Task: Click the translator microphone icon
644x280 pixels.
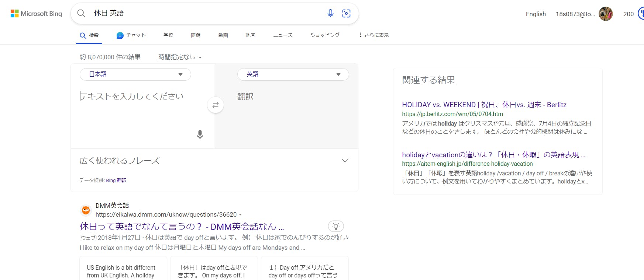Action: pos(200,134)
